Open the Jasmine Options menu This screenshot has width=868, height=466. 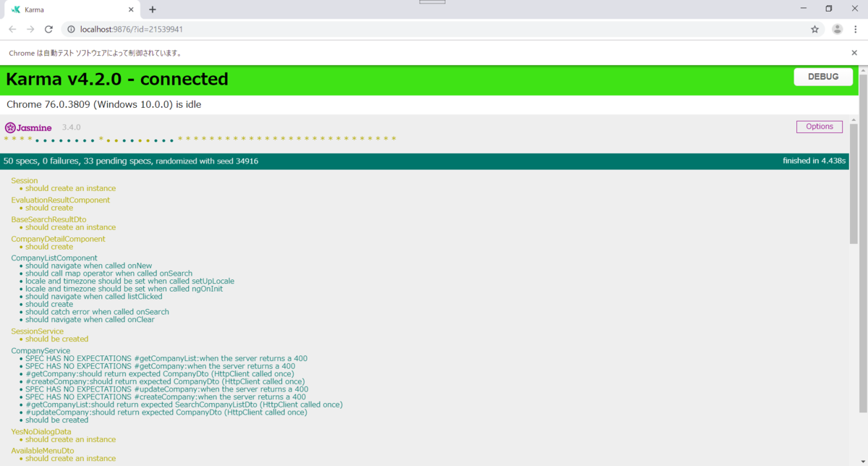pos(820,127)
